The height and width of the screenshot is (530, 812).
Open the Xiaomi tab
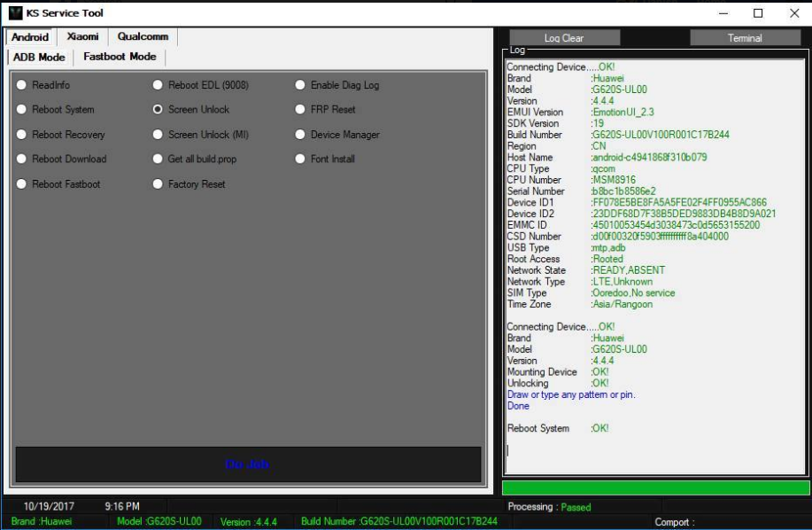tap(82, 37)
